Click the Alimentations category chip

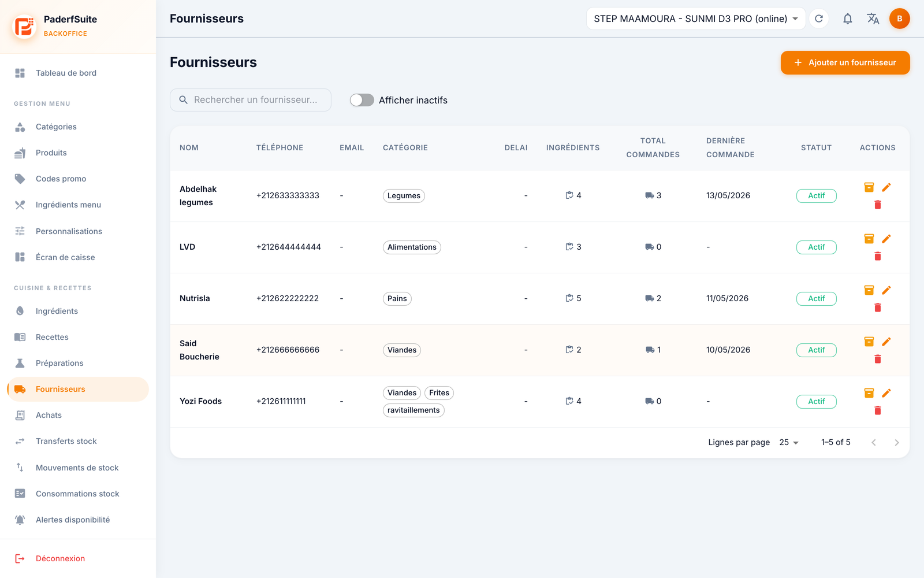coord(412,247)
